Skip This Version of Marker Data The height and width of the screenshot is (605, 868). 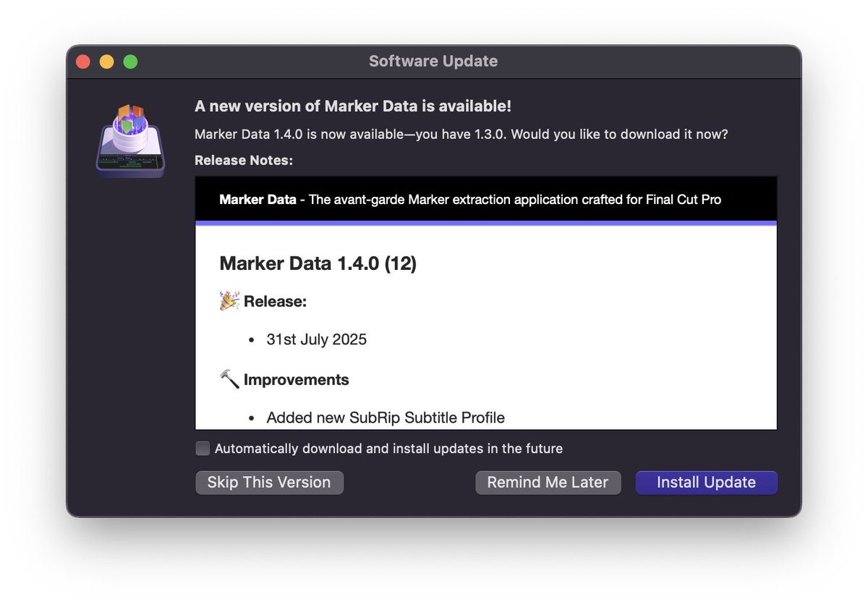point(269,483)
